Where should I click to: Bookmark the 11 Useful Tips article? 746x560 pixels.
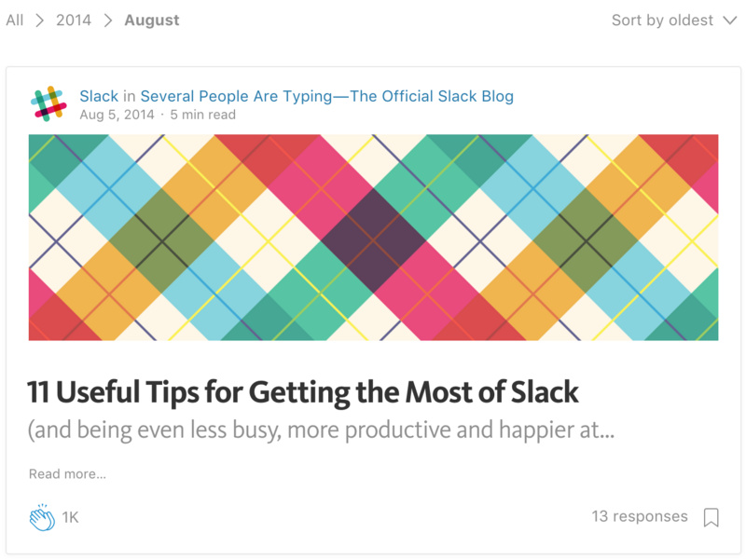711,517
